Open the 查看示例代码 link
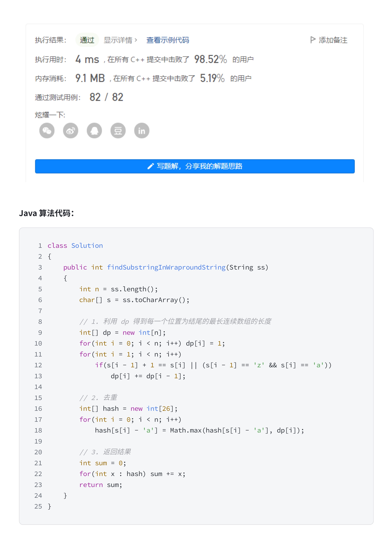The width and height of the screenshot is (392, 554). click(168, 40)
